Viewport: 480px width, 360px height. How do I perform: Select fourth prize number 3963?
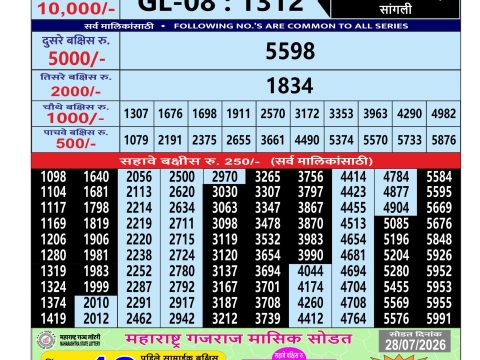coord(375,114)
